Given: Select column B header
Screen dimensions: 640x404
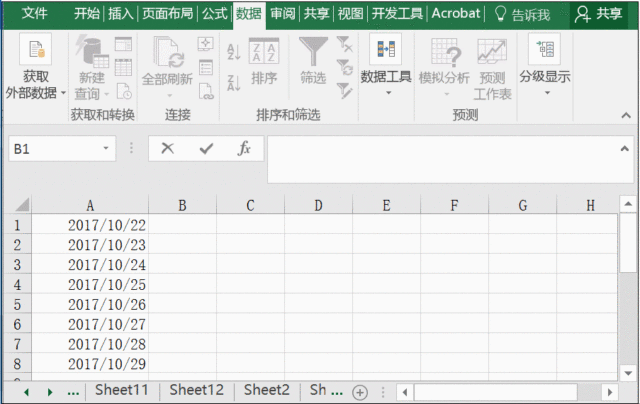Looking at the screenshot, I should (x=182, y=205).
